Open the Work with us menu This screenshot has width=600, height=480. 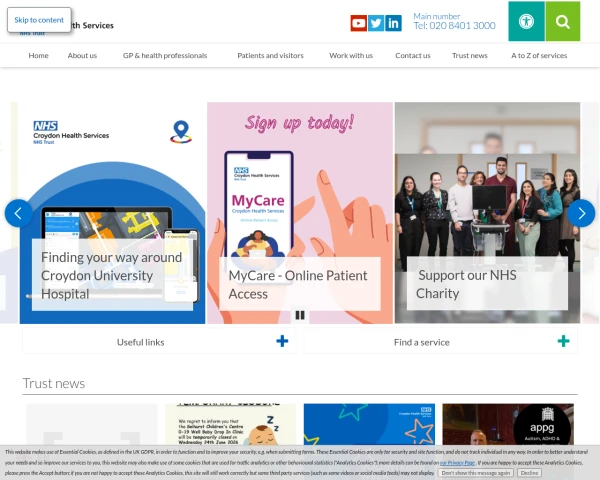(x=351, y=56)
